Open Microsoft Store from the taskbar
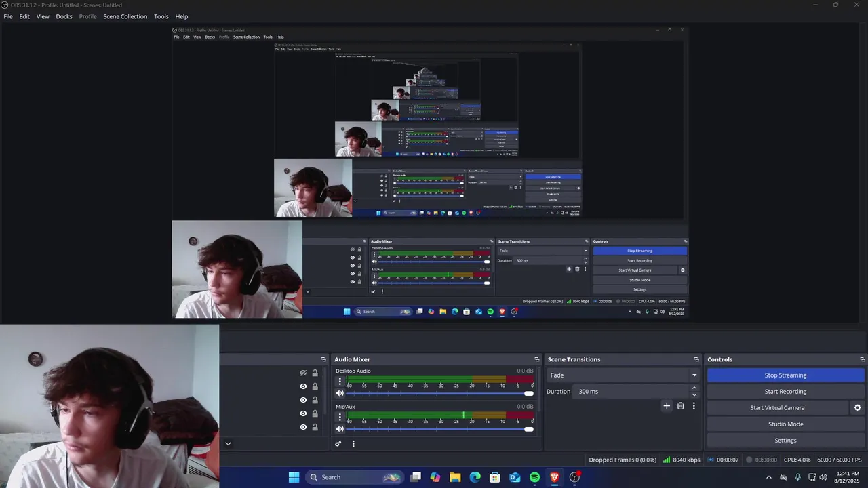Image resolution: width=868 pixels, height=488 pixels. point(495,477)
